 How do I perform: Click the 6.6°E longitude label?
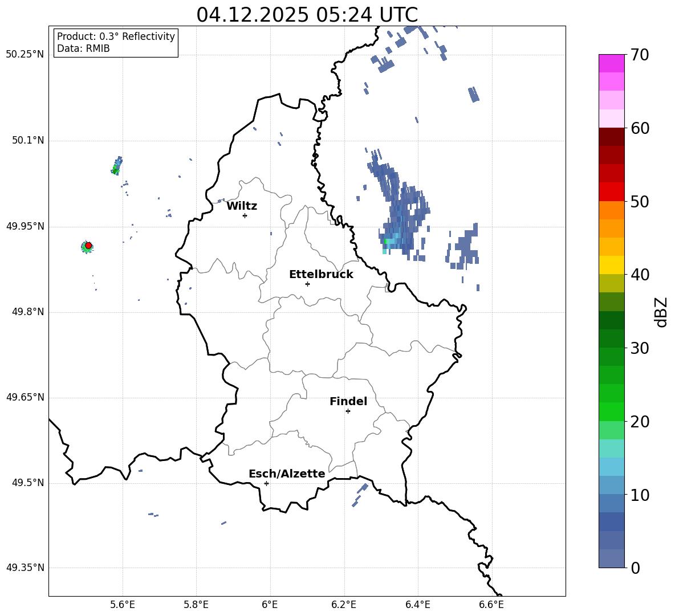[x=491, y=605]
